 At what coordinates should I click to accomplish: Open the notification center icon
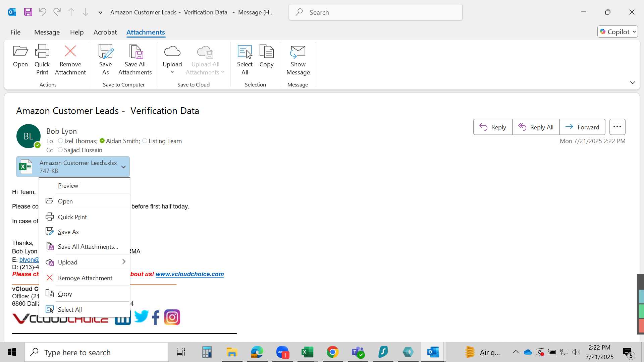pos(628,352)
